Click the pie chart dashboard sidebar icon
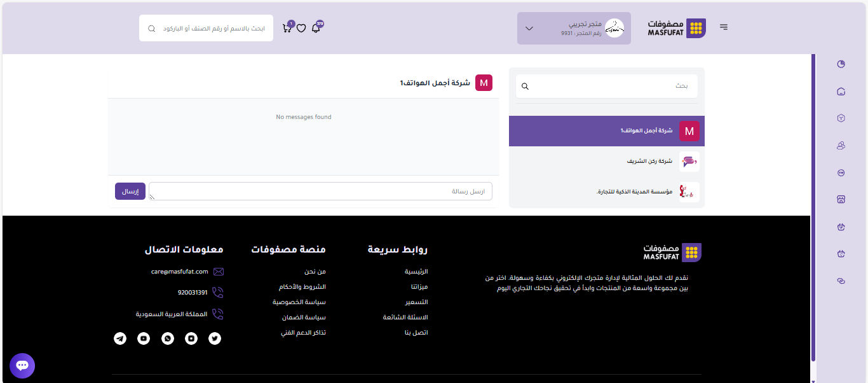The height and width of the screenshot is (383, 868). coord(841,64)
